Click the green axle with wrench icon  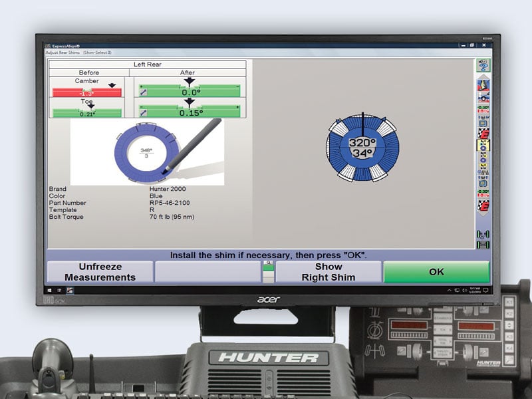point(483,234)
